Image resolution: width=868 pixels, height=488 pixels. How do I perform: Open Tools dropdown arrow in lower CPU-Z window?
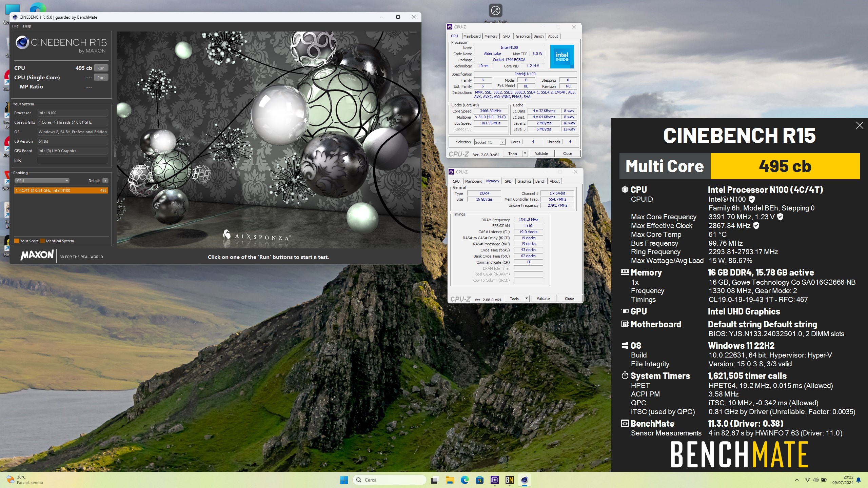click(x=527, y=299)
